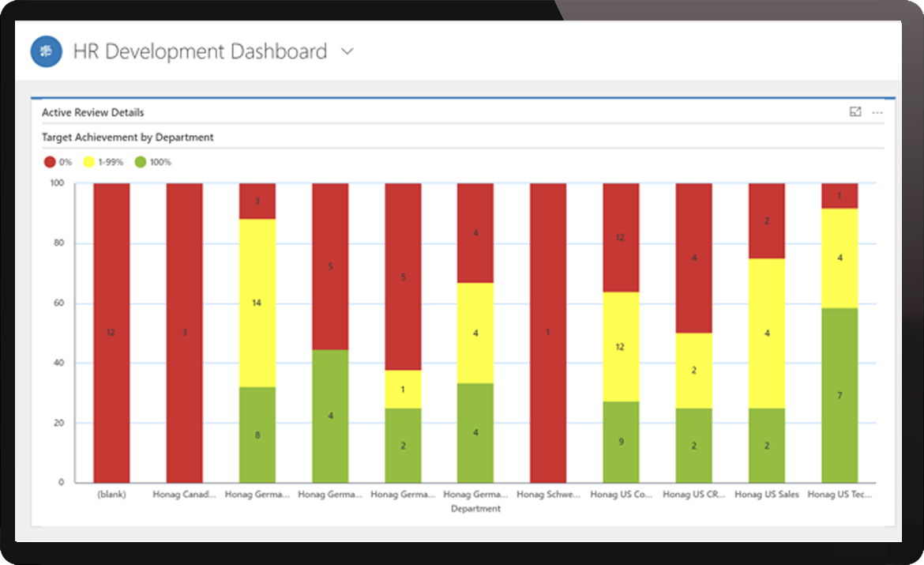Image resolution: width=924 pixels, height=565 pixels.
Task: Expand the chart using the enlarge icon
Action: (855, 112)
